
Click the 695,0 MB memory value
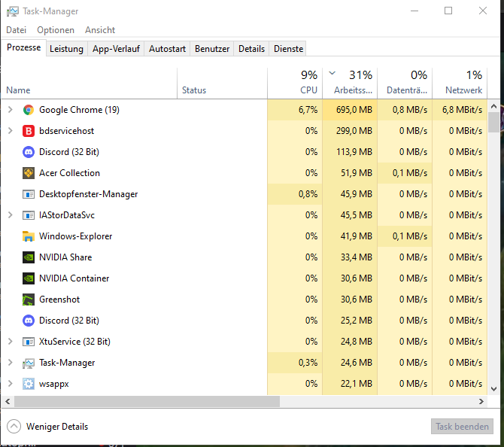tap(354, 110)
